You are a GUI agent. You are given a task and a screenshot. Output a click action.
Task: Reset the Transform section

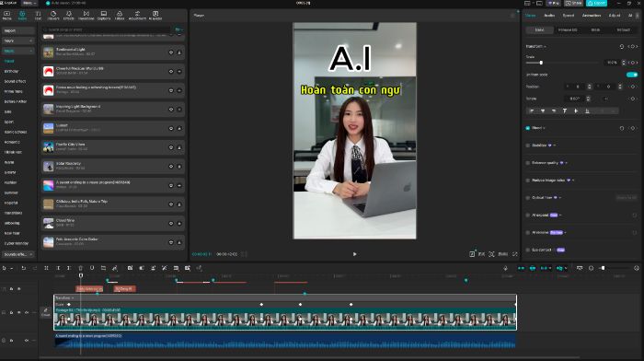622,46
